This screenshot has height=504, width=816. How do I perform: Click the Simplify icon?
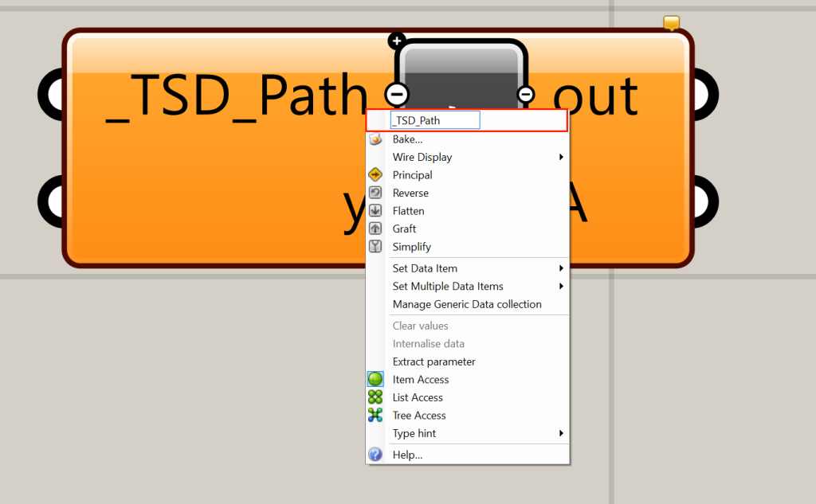click(375, 246)
